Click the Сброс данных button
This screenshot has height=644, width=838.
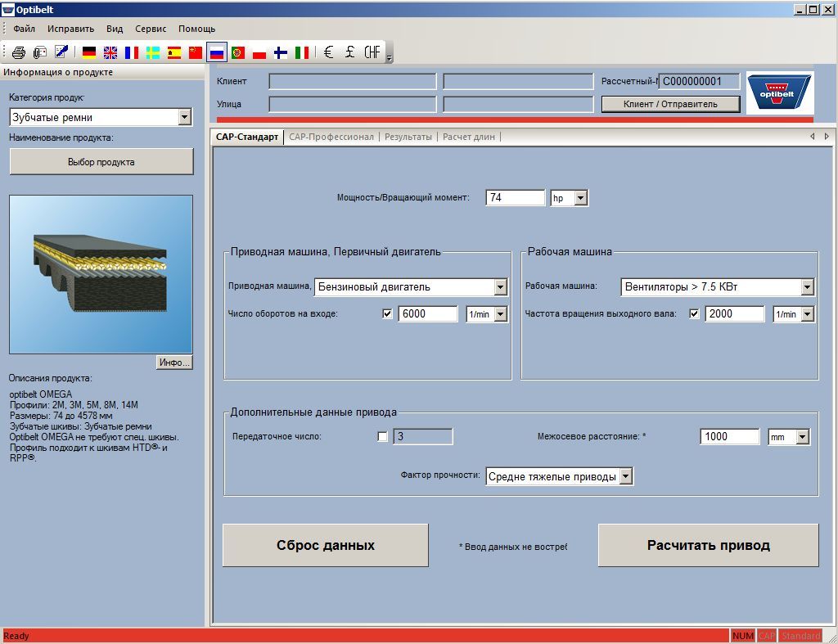325,545
